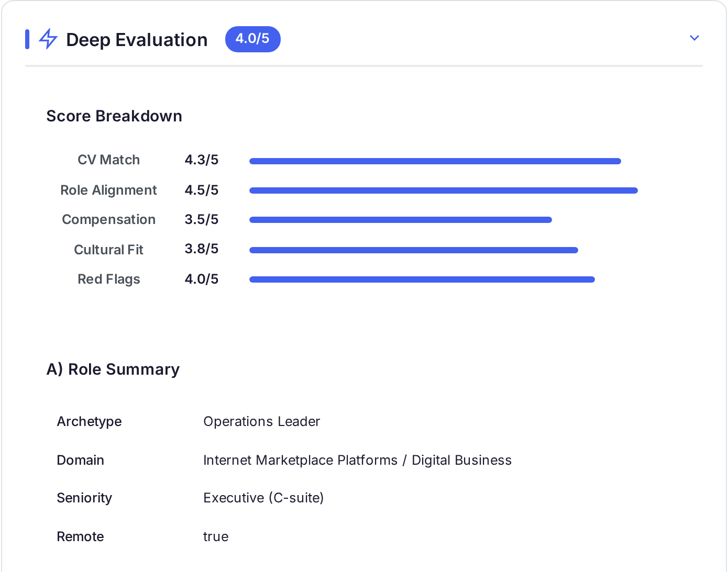Click the Remote field label

(80, 537)
